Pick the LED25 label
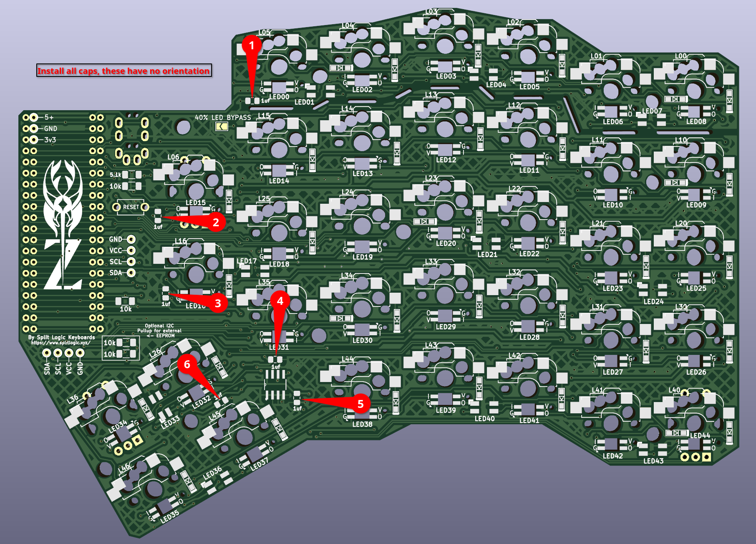Image resolution: width=756 pixels, height=544 pixels. coord(696,288)
